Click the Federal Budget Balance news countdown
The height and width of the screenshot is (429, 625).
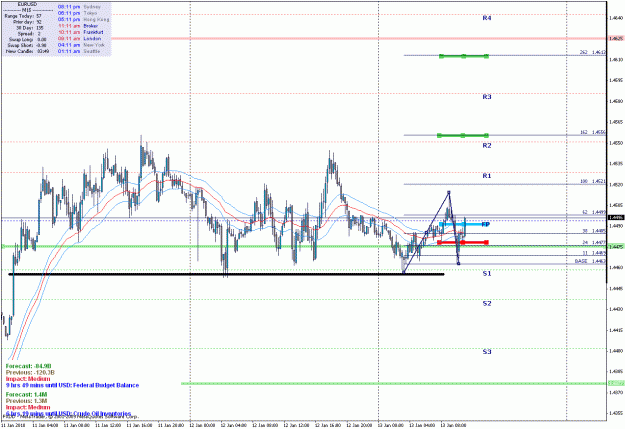click(73, 385)
